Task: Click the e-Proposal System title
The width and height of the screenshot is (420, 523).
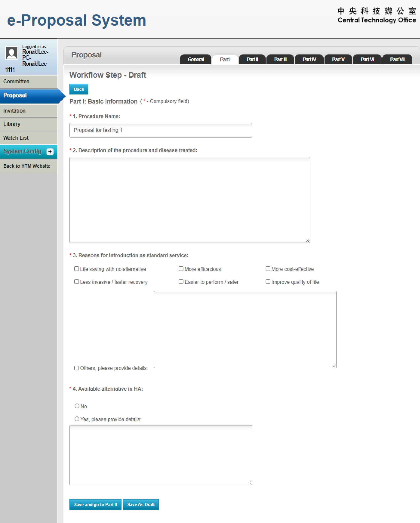Action: pos(77,20)
